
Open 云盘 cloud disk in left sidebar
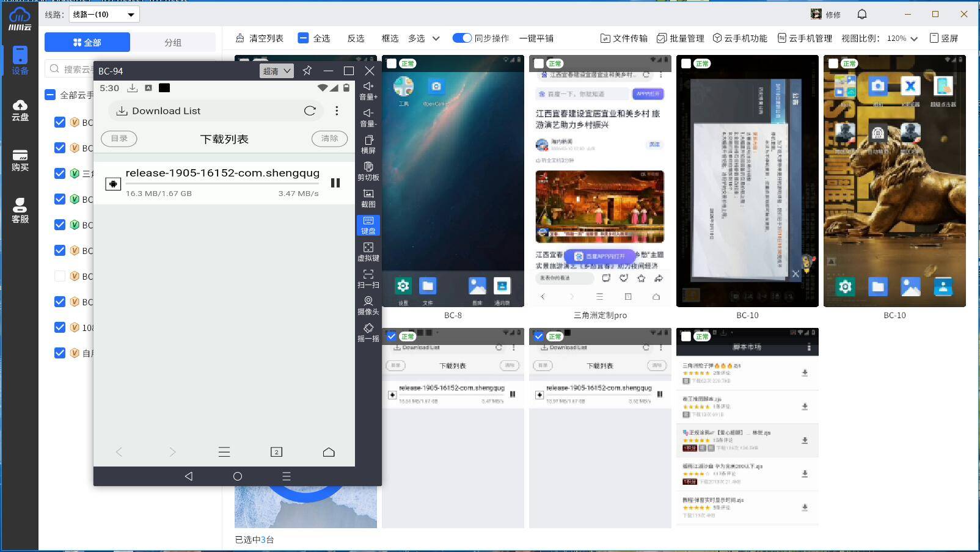(20, 110)
